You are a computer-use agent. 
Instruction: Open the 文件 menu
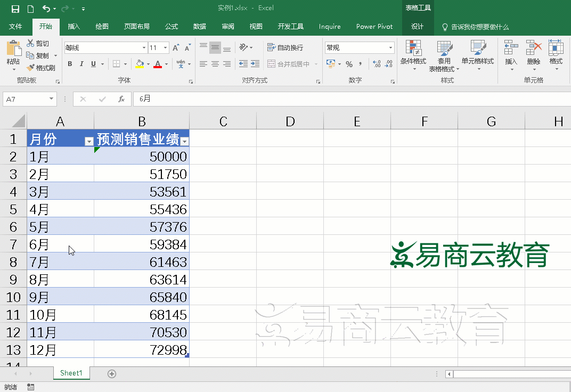15,27
